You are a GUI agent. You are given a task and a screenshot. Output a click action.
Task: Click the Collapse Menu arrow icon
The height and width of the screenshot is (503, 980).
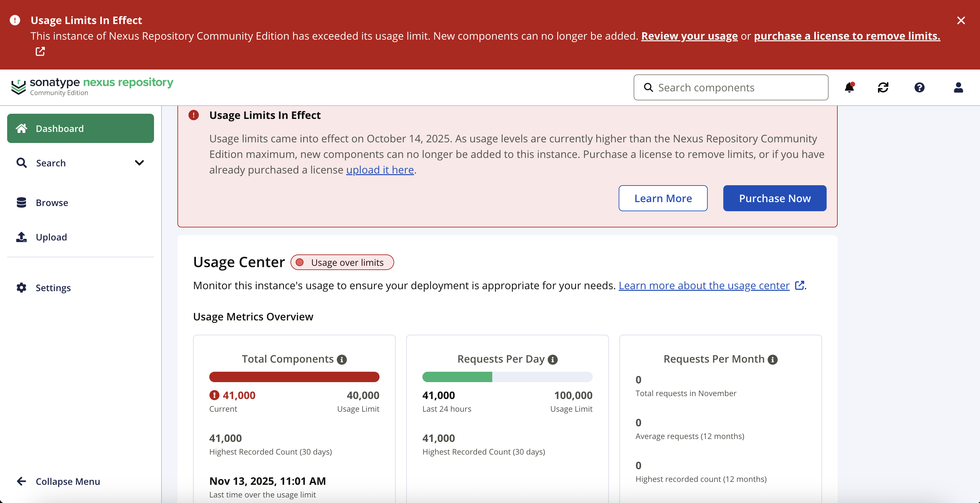(21, 481)
